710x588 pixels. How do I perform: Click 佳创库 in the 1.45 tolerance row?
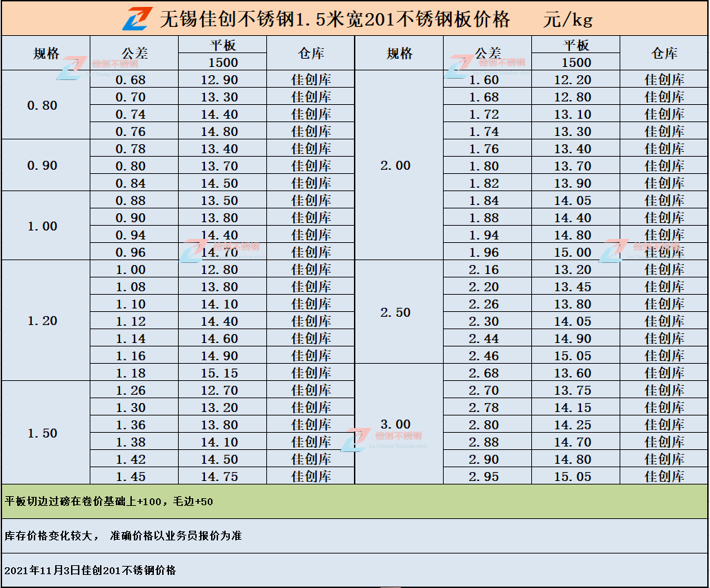pos(311,477)
